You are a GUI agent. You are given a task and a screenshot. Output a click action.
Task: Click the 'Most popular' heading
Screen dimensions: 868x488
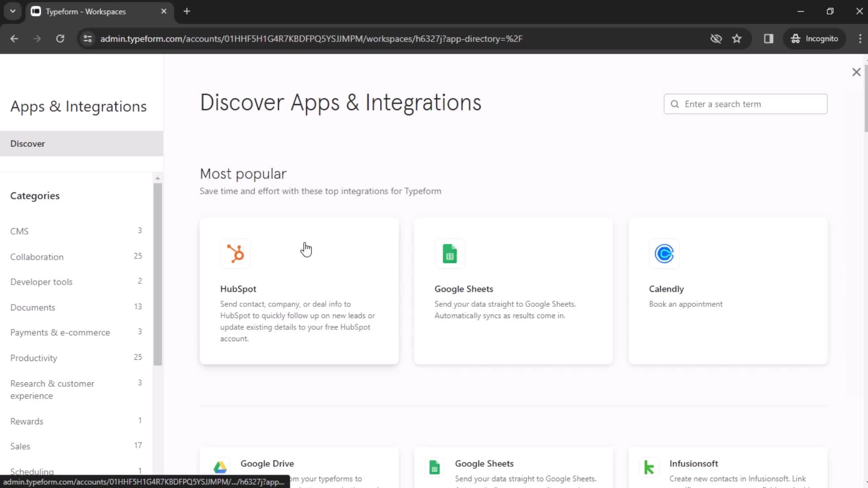[x=243, y=174]
